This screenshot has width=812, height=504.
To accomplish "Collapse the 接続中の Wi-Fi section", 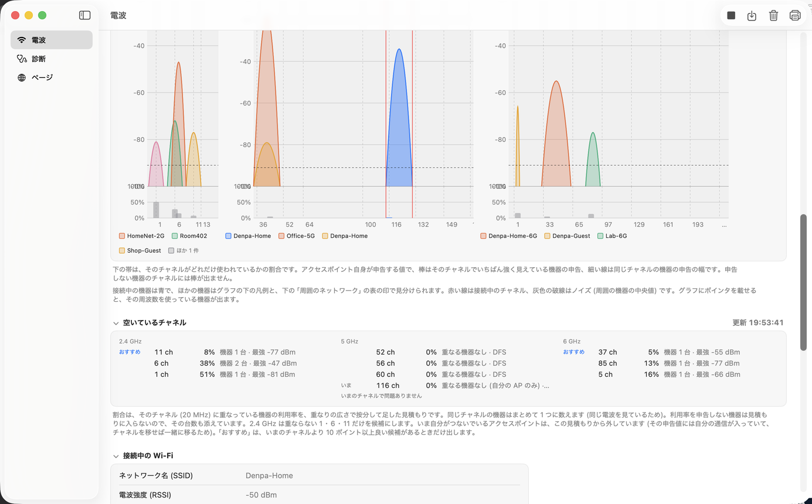I will [x=115, y=456].
